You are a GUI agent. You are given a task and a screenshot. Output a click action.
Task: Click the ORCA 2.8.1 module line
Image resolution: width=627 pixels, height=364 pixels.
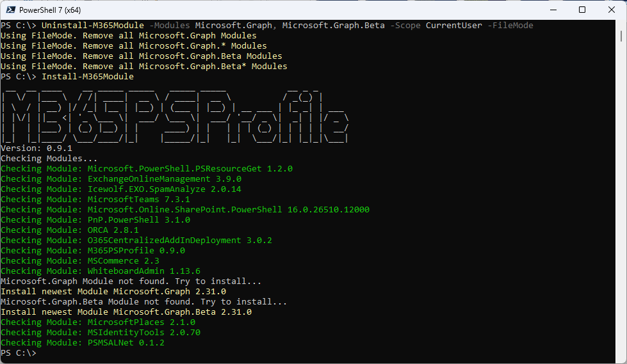pyautogui.click(x=69, y=230)
